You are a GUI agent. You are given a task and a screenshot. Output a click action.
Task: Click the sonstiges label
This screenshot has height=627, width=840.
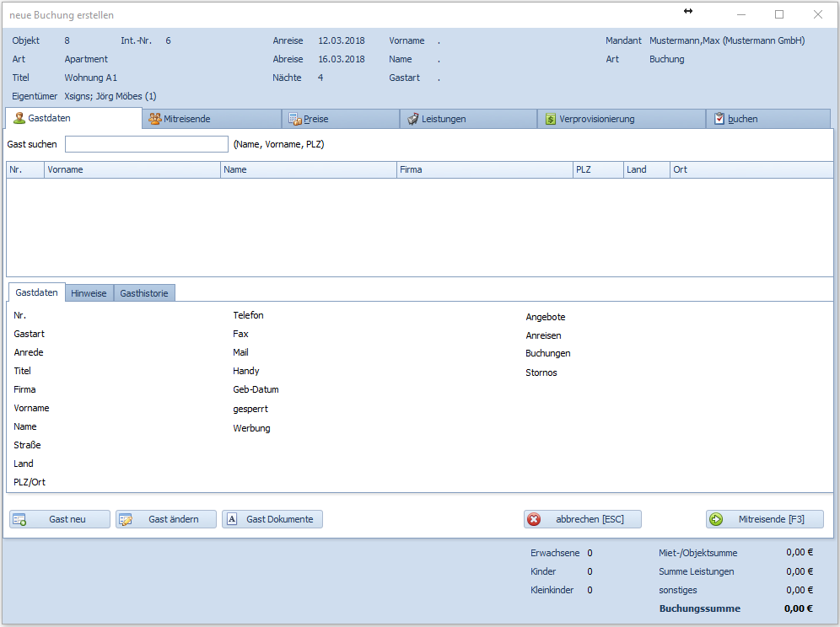[x=678, y=590]
